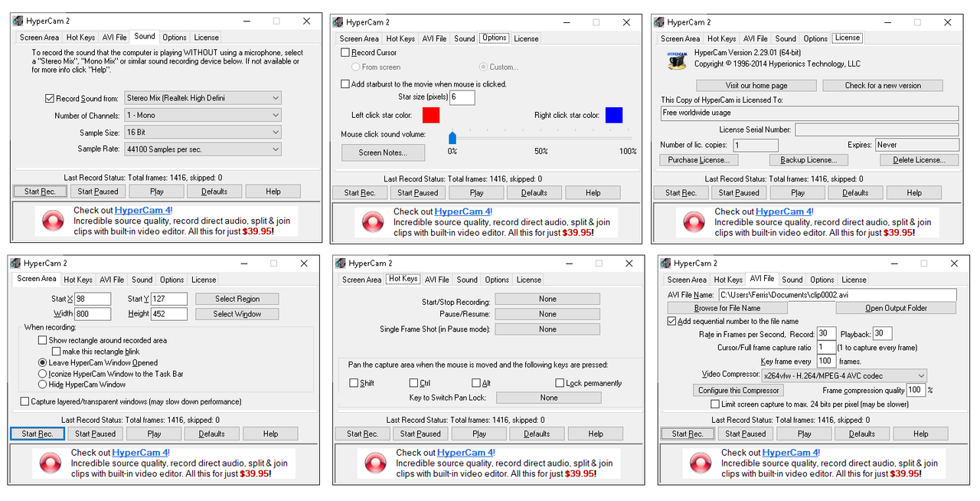
Task: Open Video Compressor codec dropdown
Action: click(x=844, y=375)
